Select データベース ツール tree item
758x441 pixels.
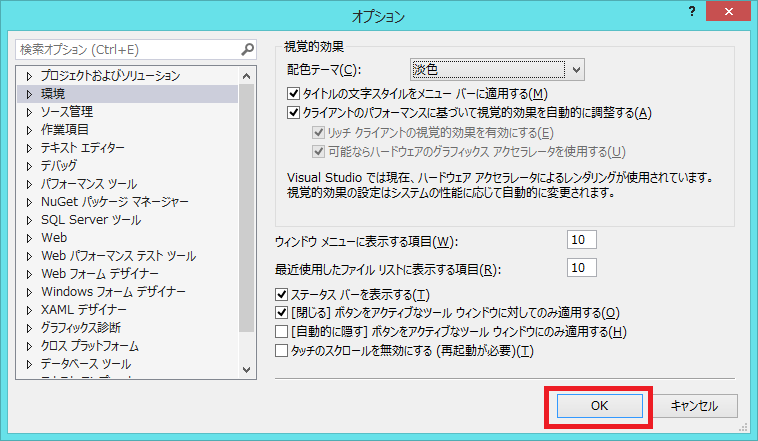coord(86,364)
